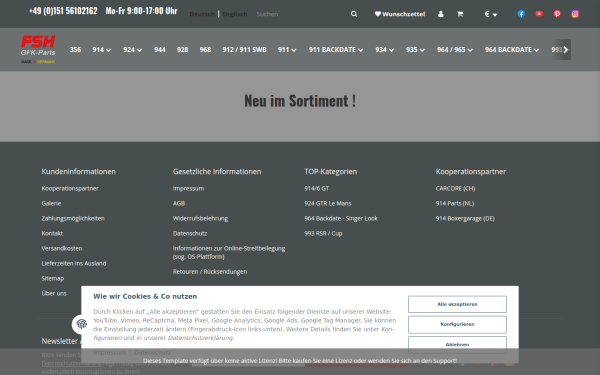The height and width of the screenshot is (375, 600).
Task: Visit the Pinterest page icon
Action: tap(557, 14)
